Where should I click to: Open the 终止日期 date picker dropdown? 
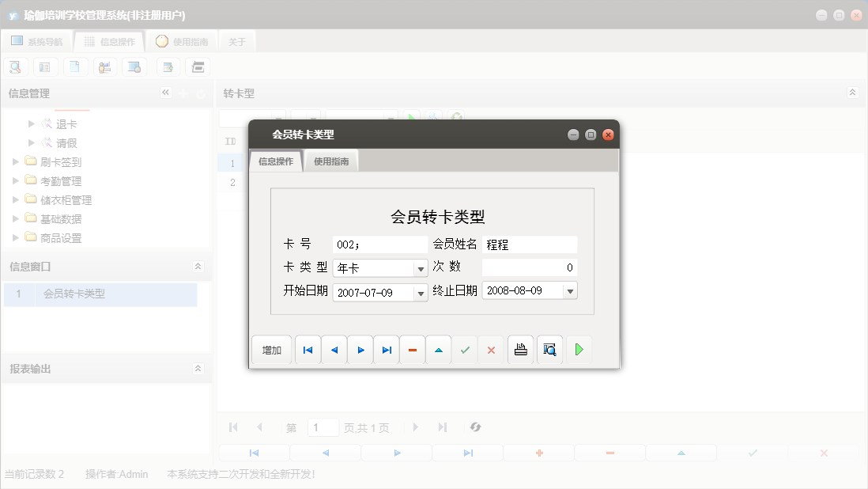click(569, 290)
